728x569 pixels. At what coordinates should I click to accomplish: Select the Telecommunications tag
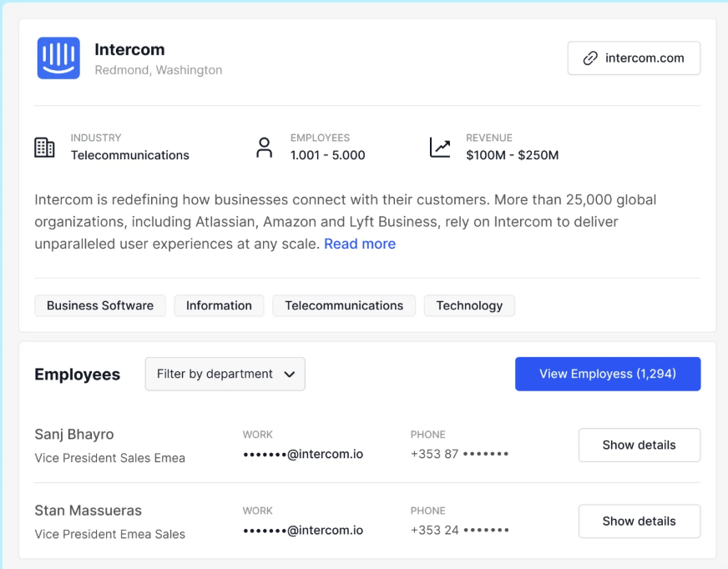coord(343,305)
